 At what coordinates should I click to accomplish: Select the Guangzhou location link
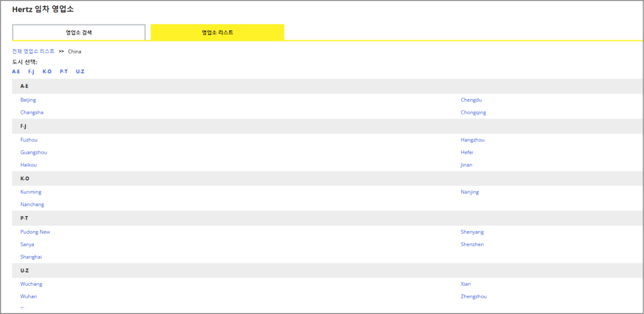click(x=34, y=153)
